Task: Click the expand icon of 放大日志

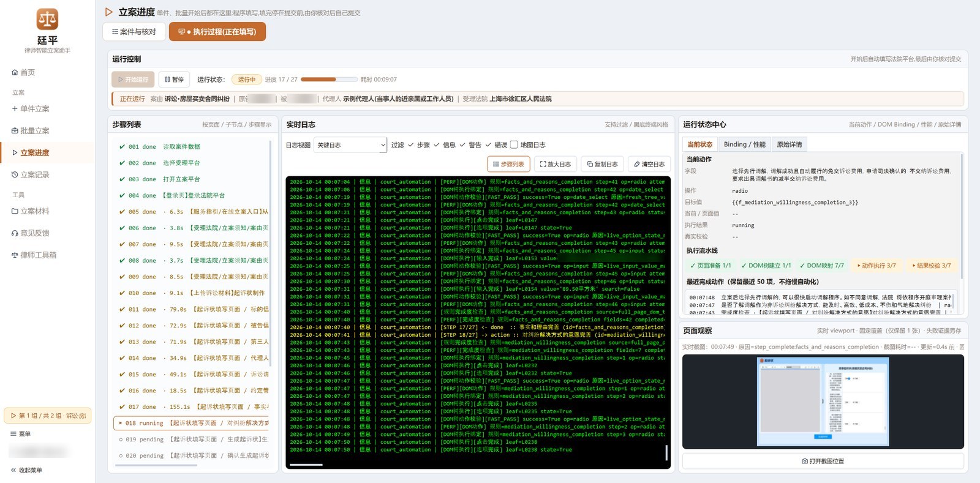Action: (x=543, y=164)
